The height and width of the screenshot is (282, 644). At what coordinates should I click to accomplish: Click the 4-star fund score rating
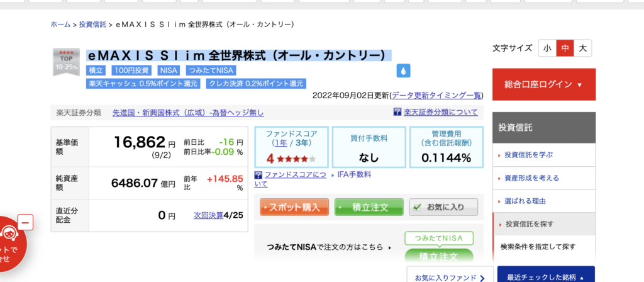291,159
